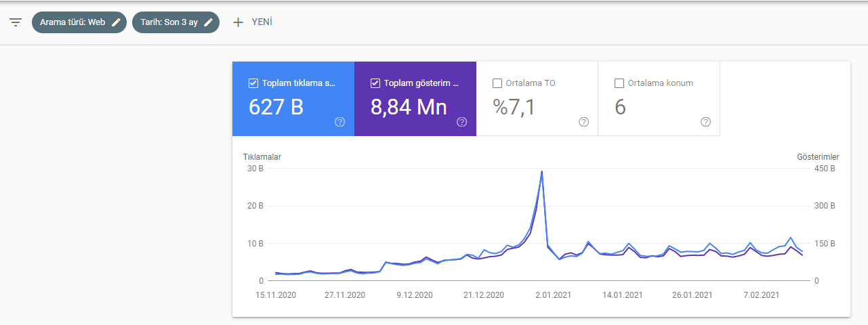The height and width of the screenshot is (325, 868).
Task: Open help icon on Ortalama TO card
Action: pos(584,122)
